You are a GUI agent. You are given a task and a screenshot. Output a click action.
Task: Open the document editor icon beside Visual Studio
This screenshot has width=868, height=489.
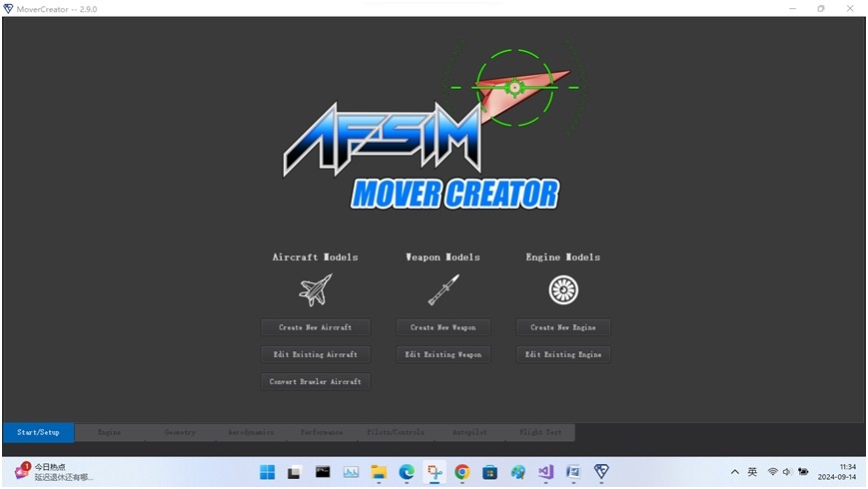click(x=573, y=472)
